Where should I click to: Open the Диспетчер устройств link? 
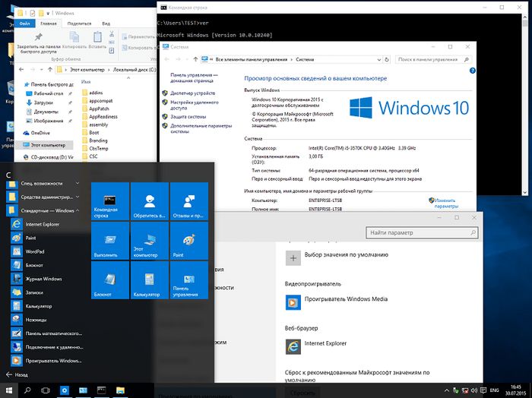click(x=192, y=93)
